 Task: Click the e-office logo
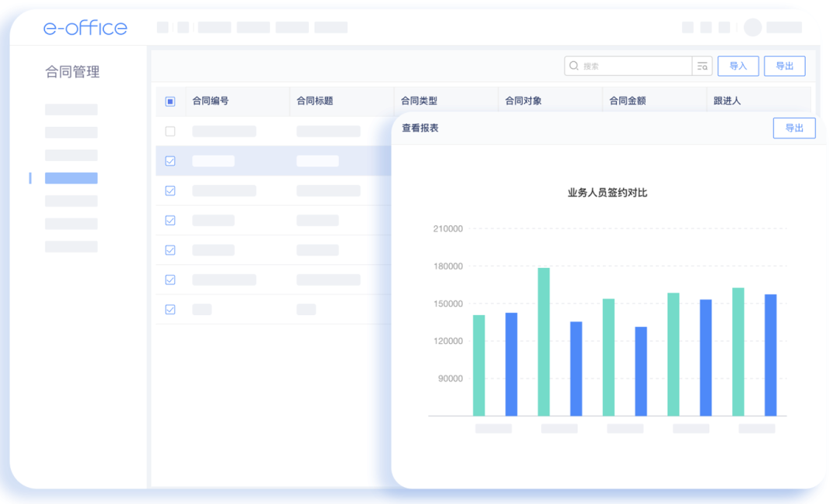[x=85, y=28]
